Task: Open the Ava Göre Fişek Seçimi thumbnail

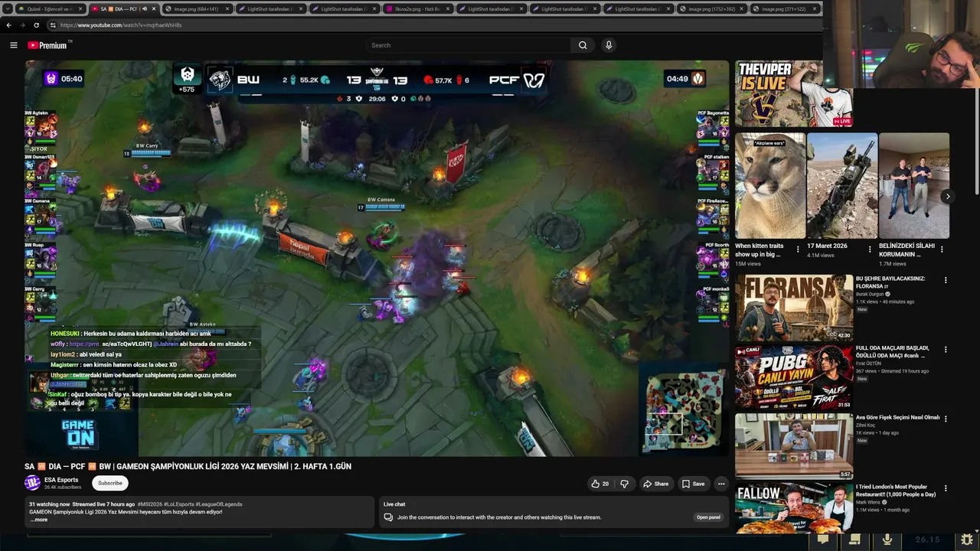Action: coord(794,446)
